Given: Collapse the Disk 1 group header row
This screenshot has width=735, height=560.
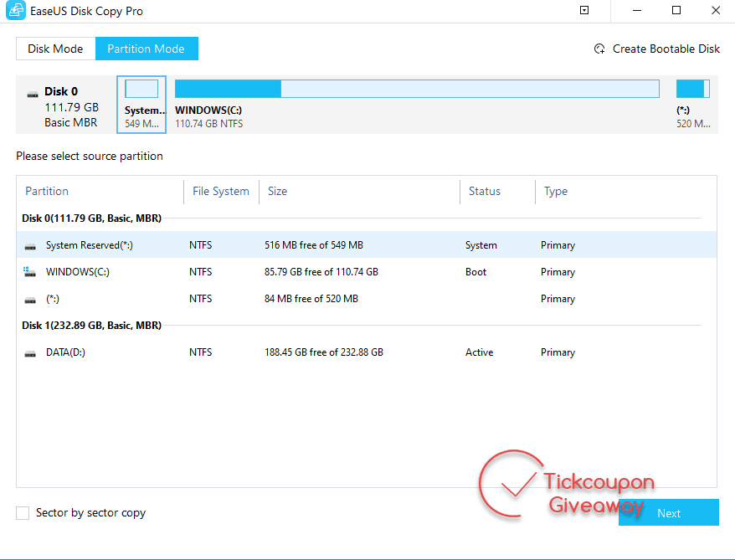Looking at the screenshot, I should [x=91, y=325].
